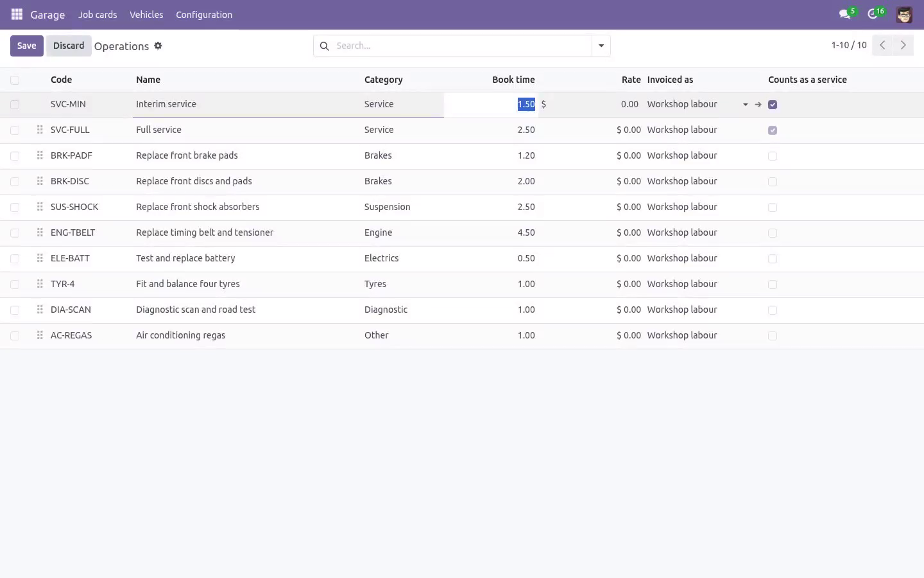Open the Configuration menu
Screen dimensions: 924x578
point(204,15)
